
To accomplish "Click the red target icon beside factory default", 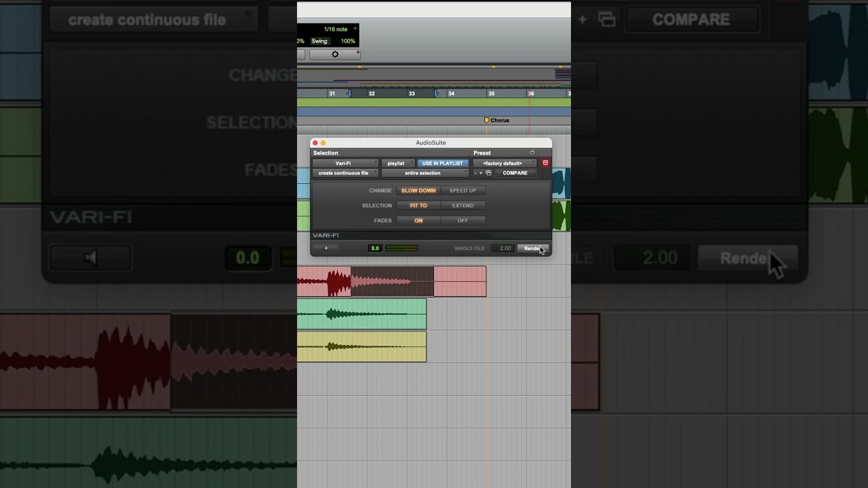I will (x=545, y=163).
